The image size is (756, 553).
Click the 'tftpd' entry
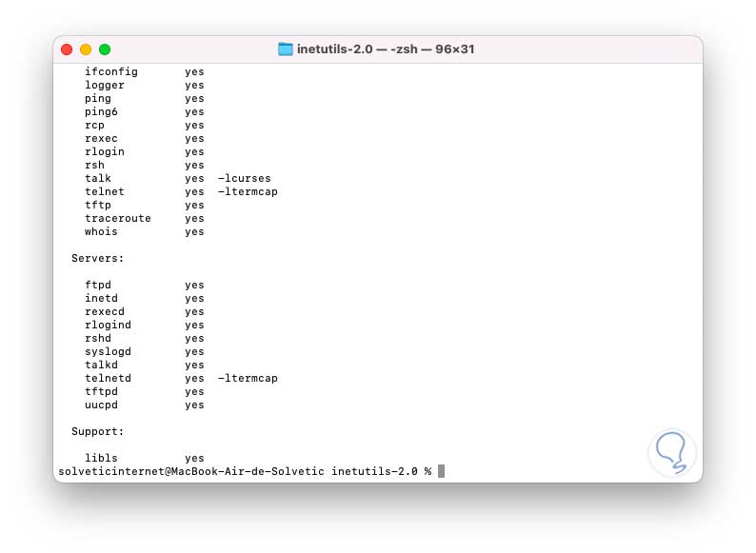(101, 391)
